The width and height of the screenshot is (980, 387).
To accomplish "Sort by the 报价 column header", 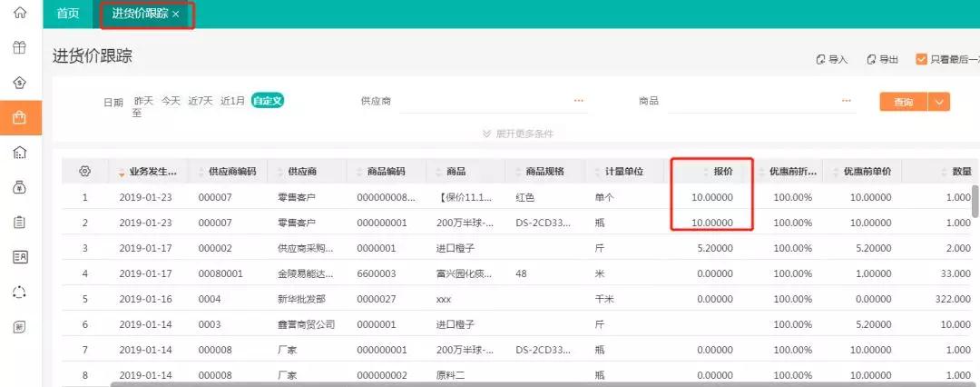I will point(722,171).
